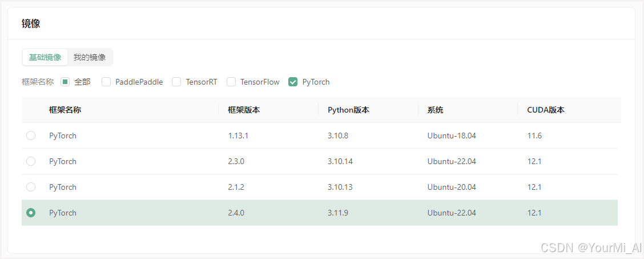Screen dimensions: 644x259
Task: Click the 系统 column header
Action: pyautogui.click(x=435, y=110)
